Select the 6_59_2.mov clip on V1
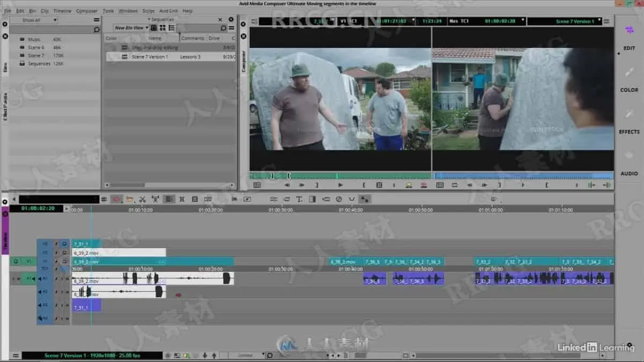 click(153, 262)
